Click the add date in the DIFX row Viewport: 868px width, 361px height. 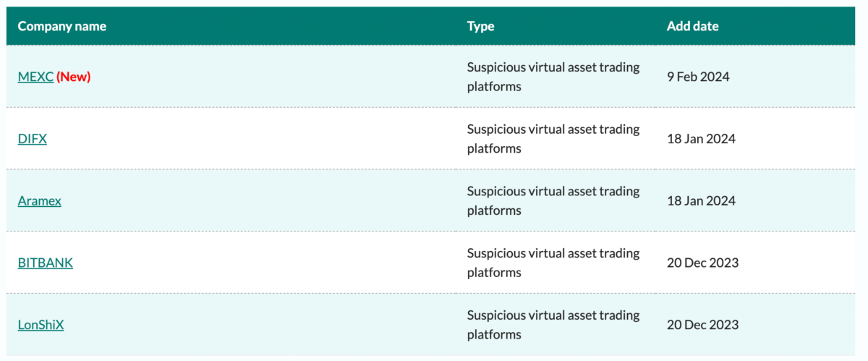(701, 139)
